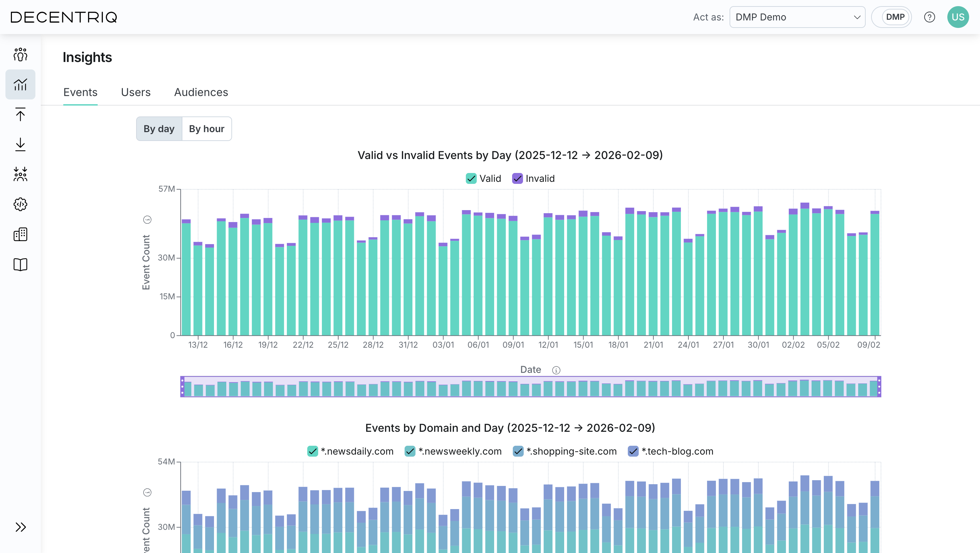Click the right handle of date range slider
Viewport: 980px width, 553px height.
(x=879, y=387)
